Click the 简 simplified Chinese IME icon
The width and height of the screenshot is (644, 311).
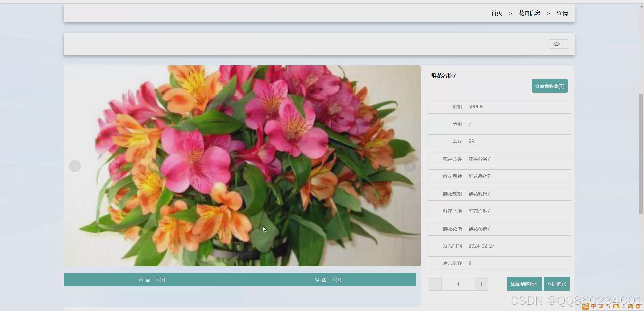(x=630, y=306)
